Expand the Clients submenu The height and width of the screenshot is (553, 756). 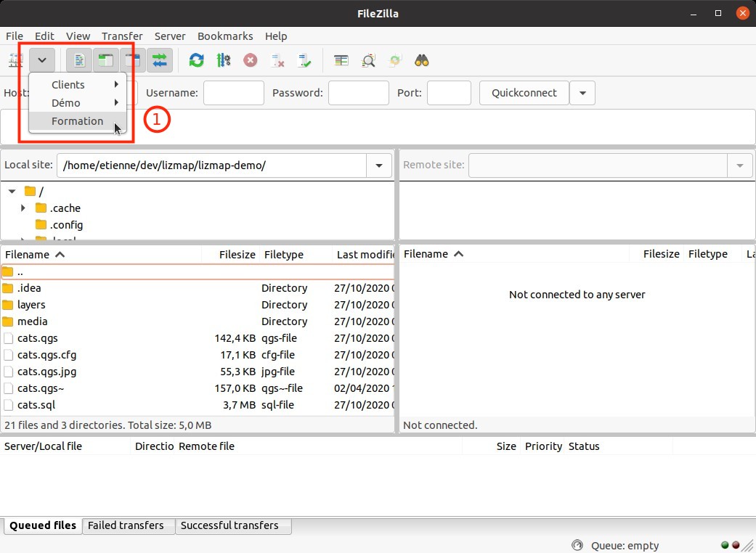click(x=78, y=85)
